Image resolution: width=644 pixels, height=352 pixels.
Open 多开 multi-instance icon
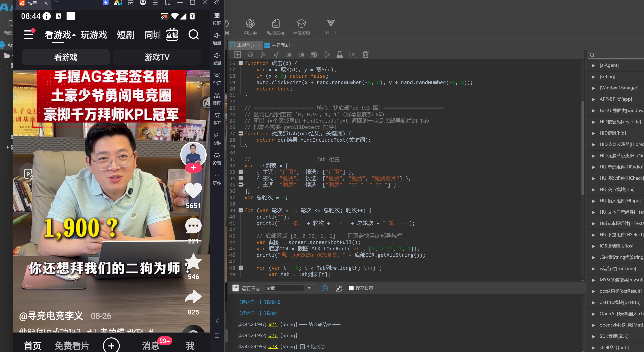click(217, 116)
